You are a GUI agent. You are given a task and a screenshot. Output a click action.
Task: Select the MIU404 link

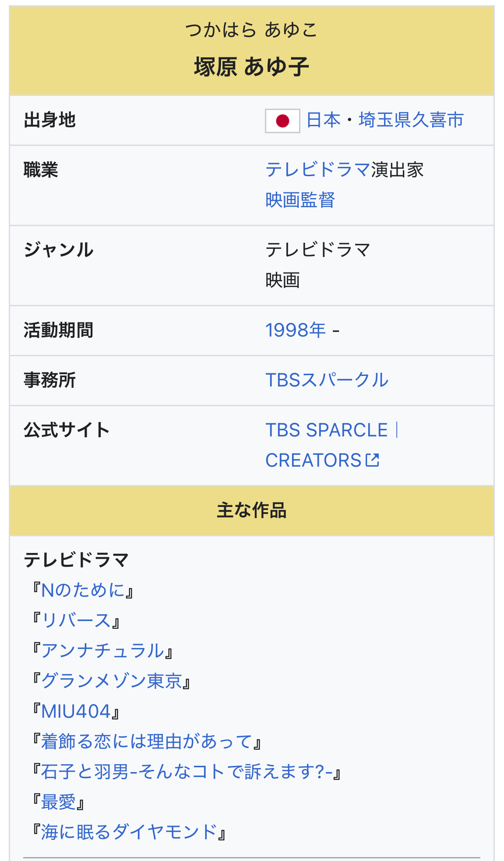click(76, 711)
